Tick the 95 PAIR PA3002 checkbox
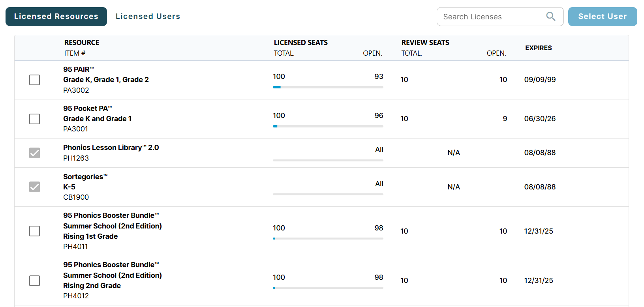Viewport: 644px width, 307px height. click(x=35, y=80)
